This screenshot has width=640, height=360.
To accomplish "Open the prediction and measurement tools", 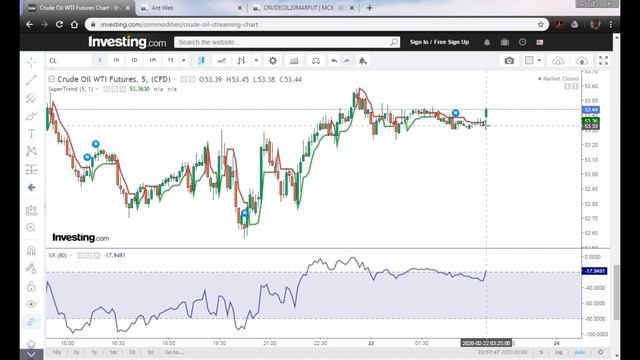I will (31, 169).
